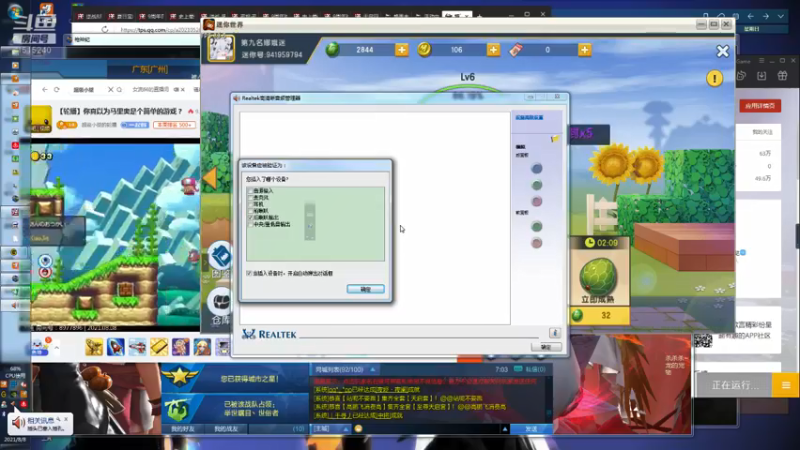This screenshot has height=450, width=800.
Task: Click the Realtek info button
Action: (x=555, y=333)
